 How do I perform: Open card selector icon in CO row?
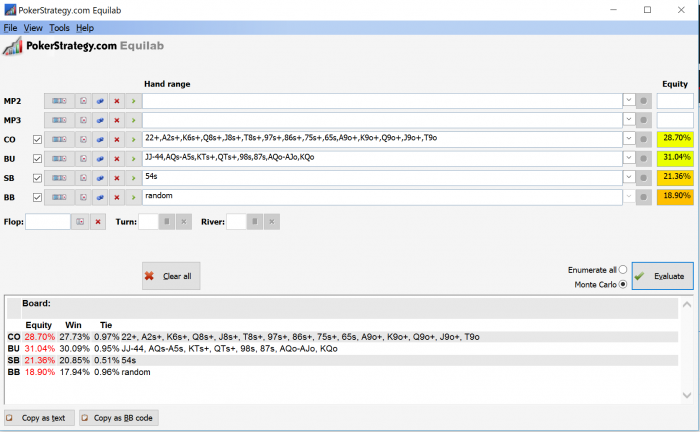(x=83, y=140)
